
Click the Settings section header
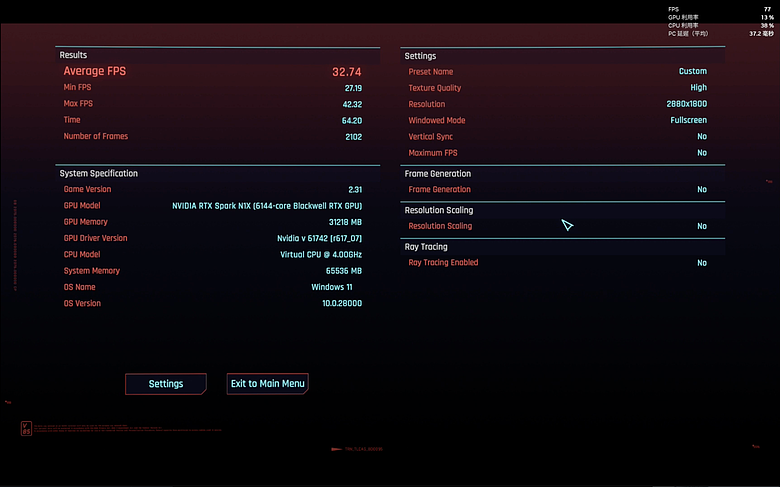(420, 56)
